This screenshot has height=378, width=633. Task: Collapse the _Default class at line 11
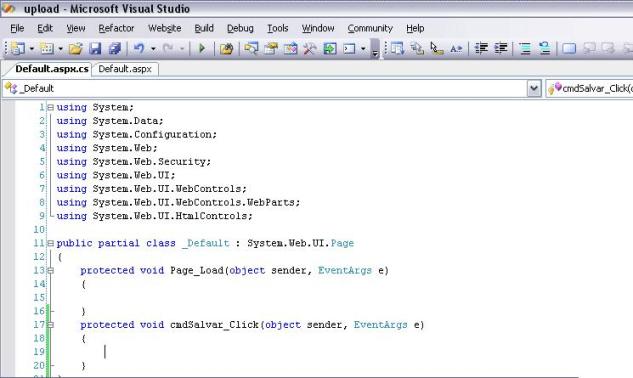[x=50, y=243]
